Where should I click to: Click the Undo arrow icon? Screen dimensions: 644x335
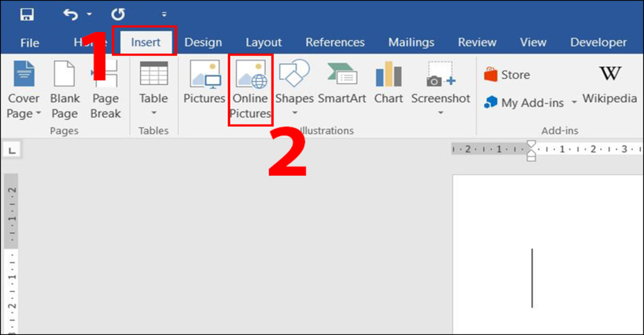tap(70, 14)
